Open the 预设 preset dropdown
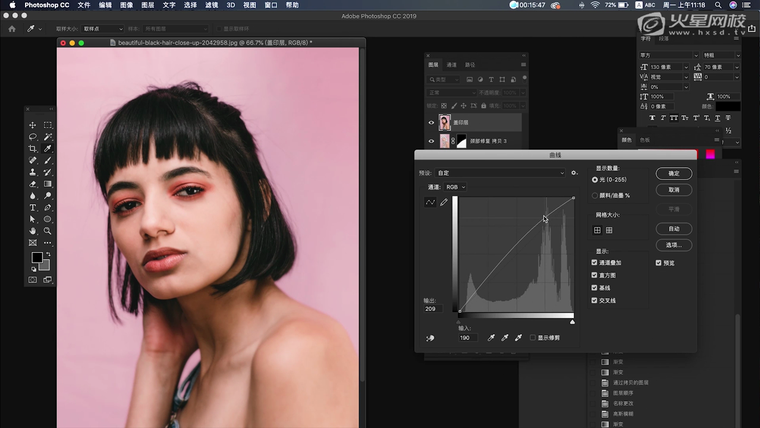Screen dimensions: 760x428 500,173
